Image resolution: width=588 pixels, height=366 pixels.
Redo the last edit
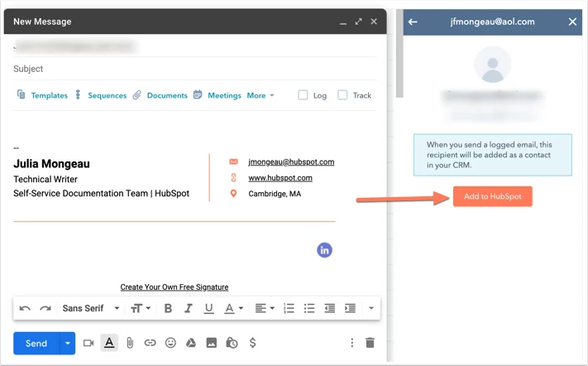[x=45, y=308]
